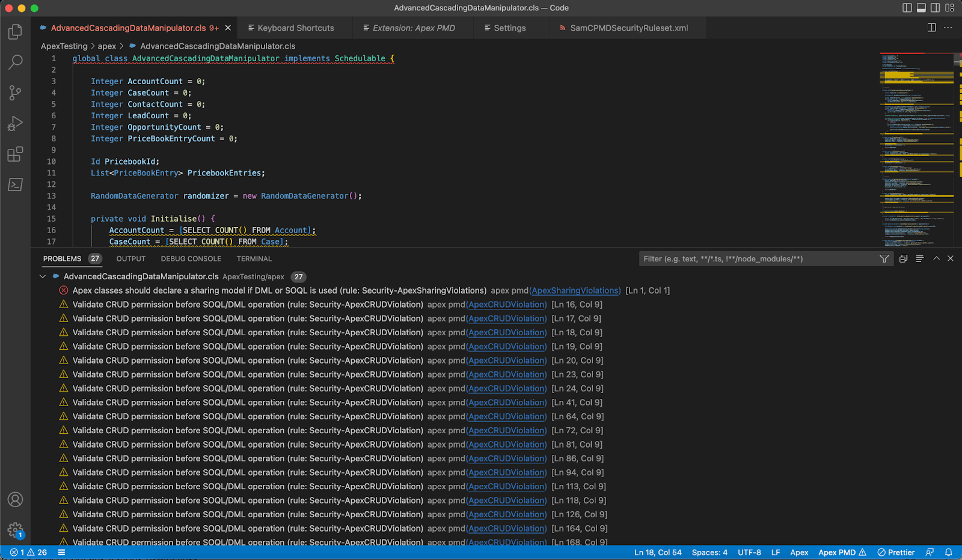The width and height of the screenshot is (962, 560).
Task: Click the Accounts icon at bottom left
Action: click(15, 499)
